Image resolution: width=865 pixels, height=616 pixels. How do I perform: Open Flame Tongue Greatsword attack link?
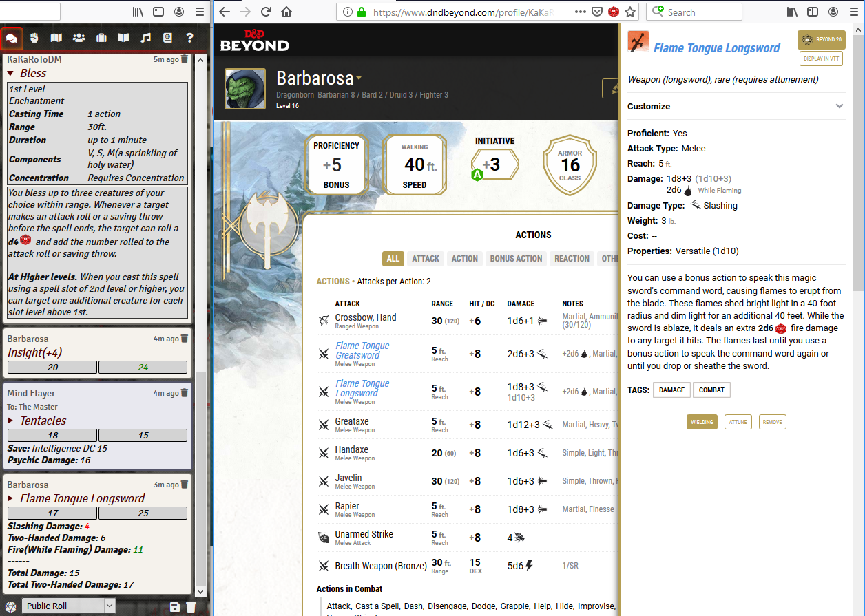tap(362, 350)
